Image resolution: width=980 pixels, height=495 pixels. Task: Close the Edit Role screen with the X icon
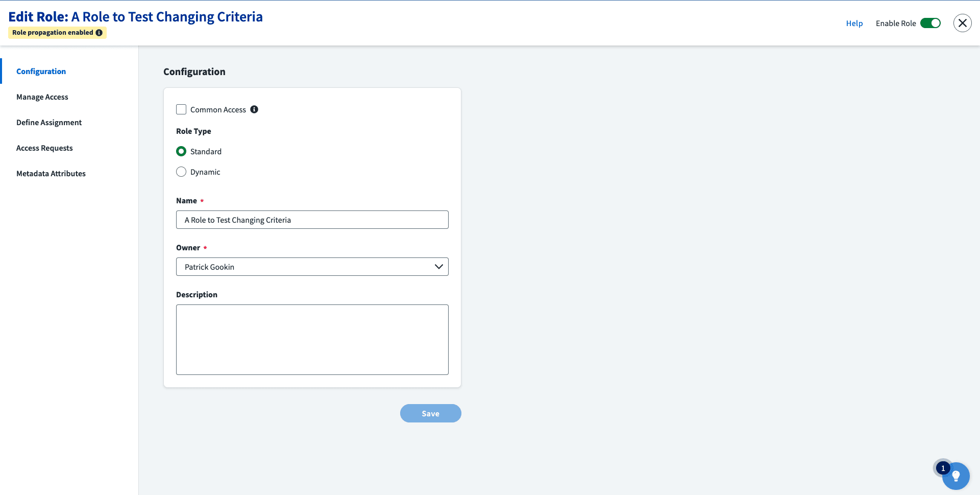click(x=963, y=23)
